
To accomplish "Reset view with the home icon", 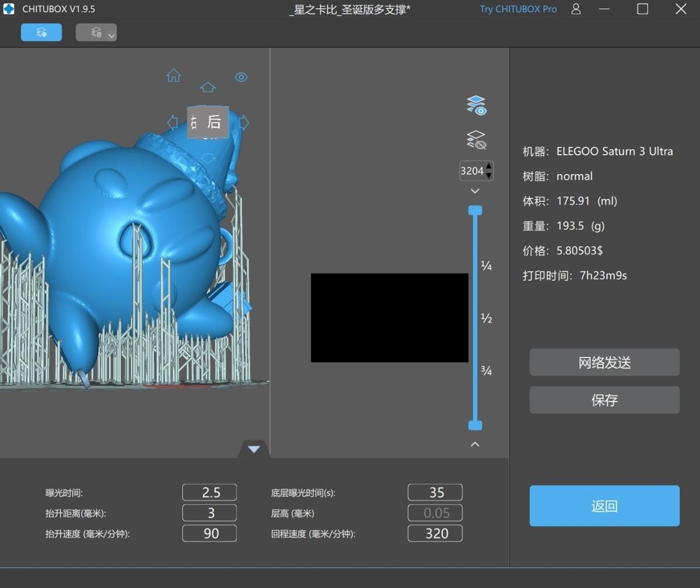I will (173, 75).
